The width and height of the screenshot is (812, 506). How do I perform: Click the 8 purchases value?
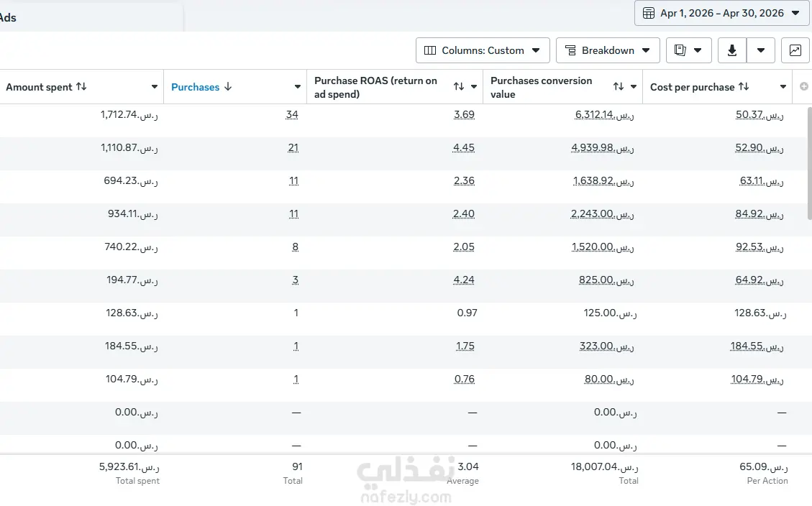coord(295,247)
